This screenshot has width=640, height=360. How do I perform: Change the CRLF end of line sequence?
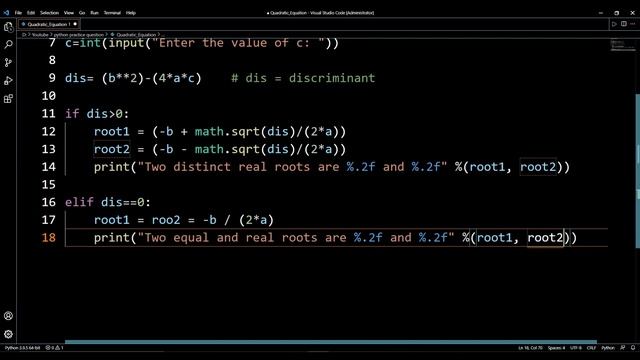(591, 348)
